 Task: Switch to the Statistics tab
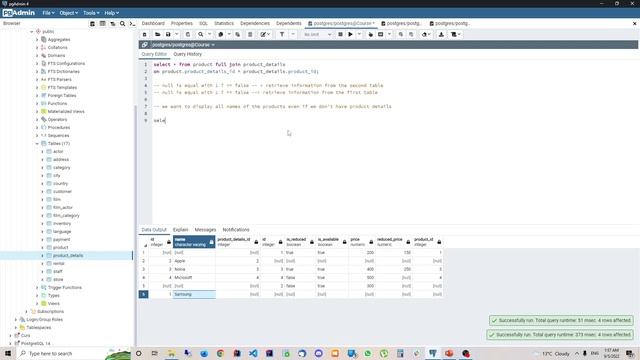(x=224, y=24)
